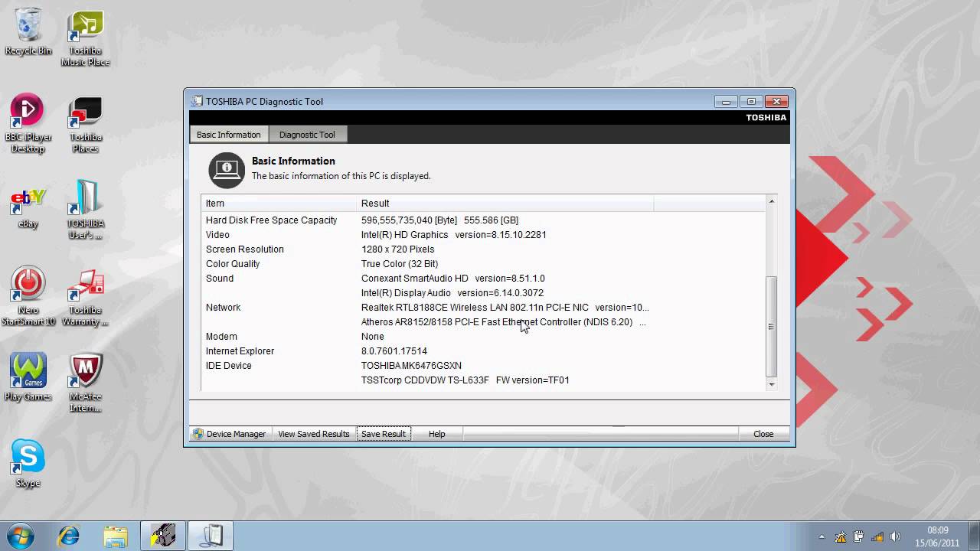
Task: Open the clock showing 08:09
Action: tap(937, 536)
